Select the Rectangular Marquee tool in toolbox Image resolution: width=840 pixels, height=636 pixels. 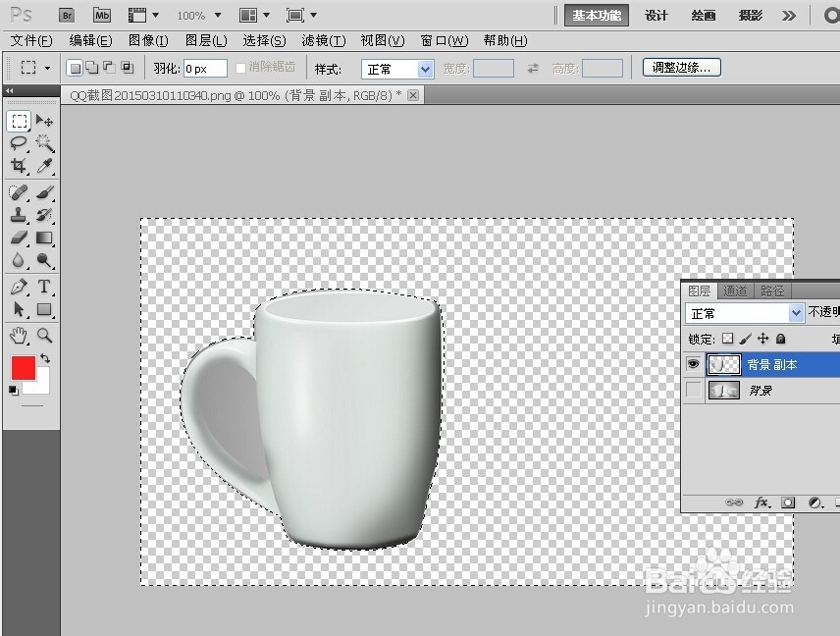(20, 121)
